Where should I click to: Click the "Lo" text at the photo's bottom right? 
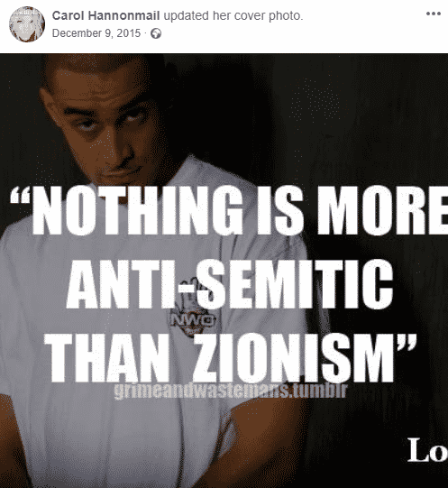point(427,450)
